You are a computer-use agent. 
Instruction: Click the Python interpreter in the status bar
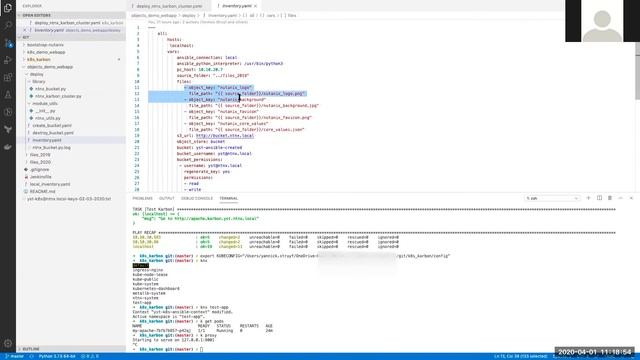tap(57, 356)
